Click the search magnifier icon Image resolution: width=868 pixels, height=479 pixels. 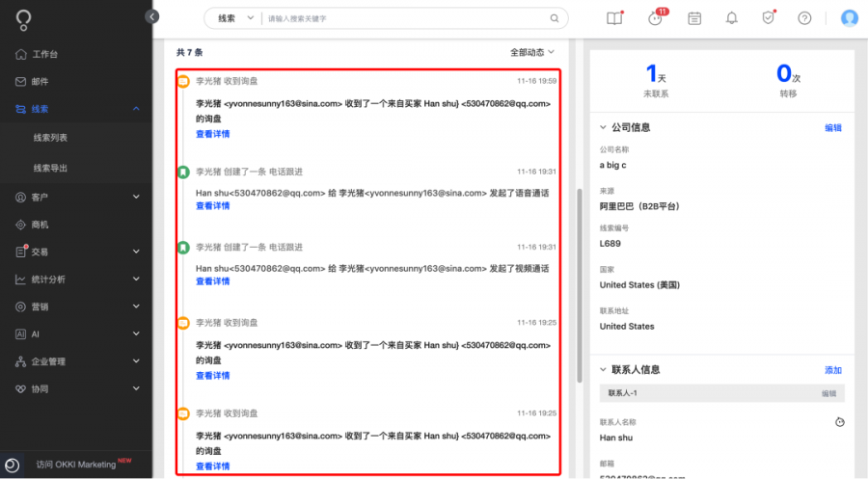click(x=555, y=18)
